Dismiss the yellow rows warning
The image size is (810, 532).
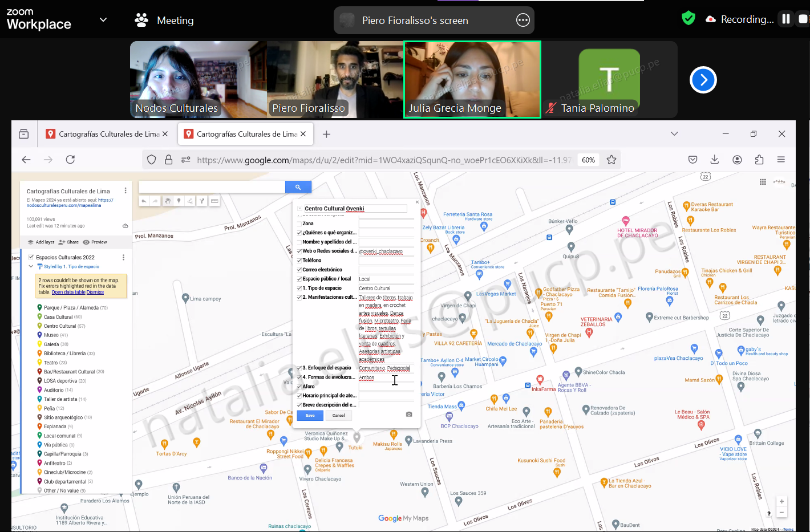95,293
